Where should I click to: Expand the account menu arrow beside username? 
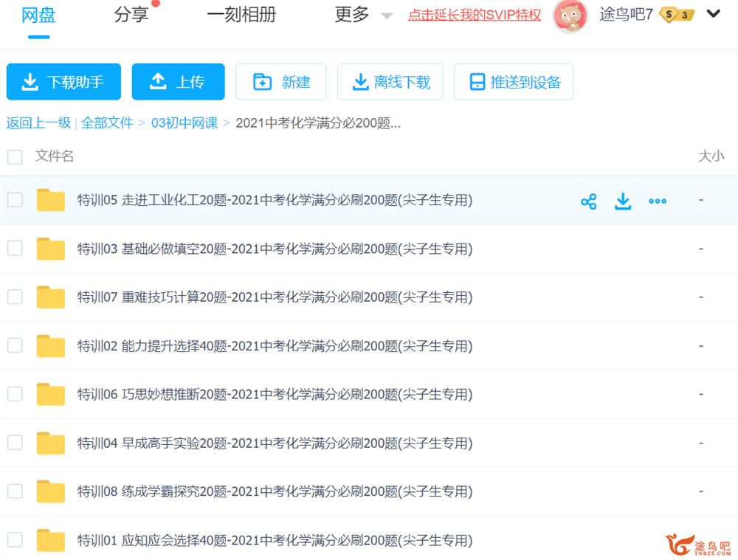click(713, 14)
